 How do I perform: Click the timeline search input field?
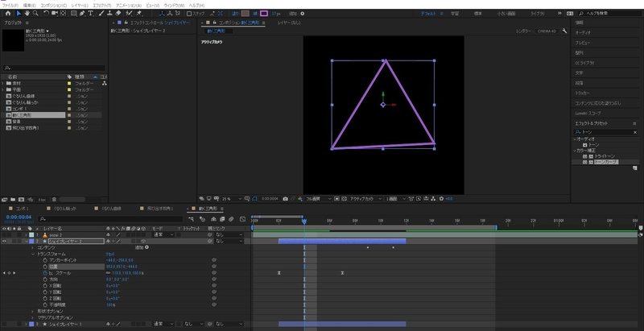click(110, 219)
